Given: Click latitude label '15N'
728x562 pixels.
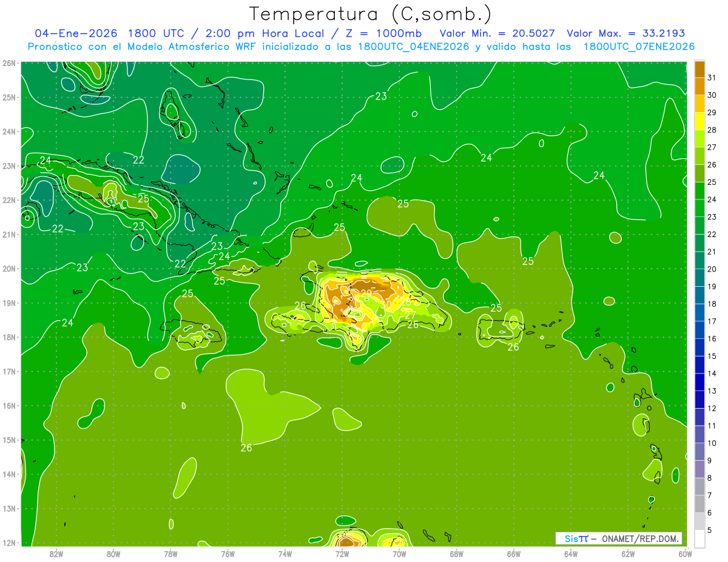Looking at the screenshot, I should [x=8, y=440].
